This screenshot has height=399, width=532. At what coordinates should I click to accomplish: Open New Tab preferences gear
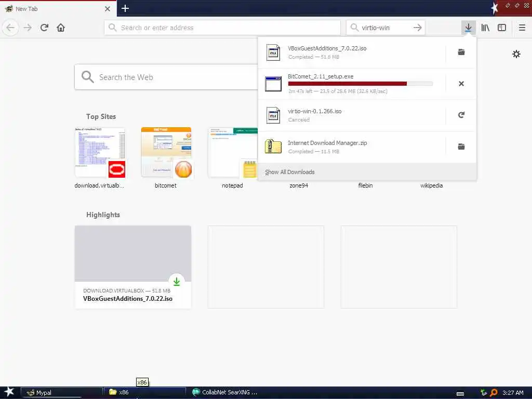[x=516, y=54]
